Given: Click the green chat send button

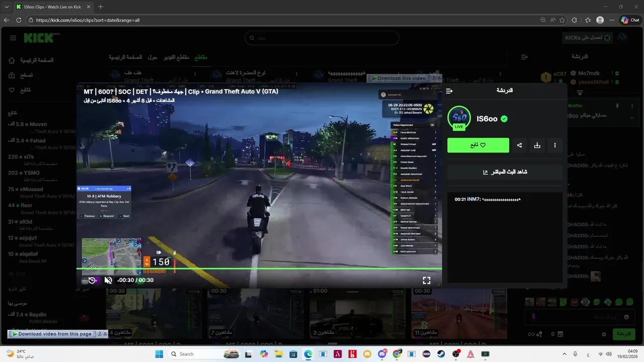Looking at the screenshot, I should (x=623, y=334).
